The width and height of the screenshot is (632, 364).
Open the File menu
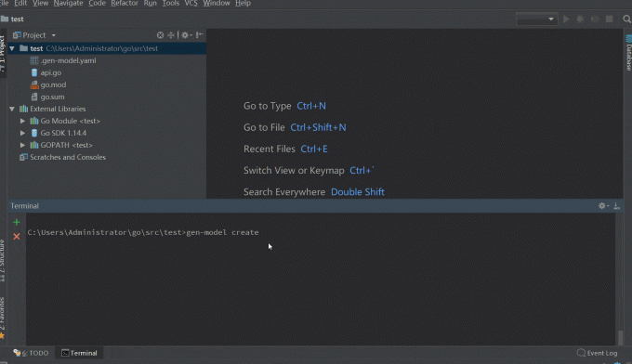click(x=4, y=3)
